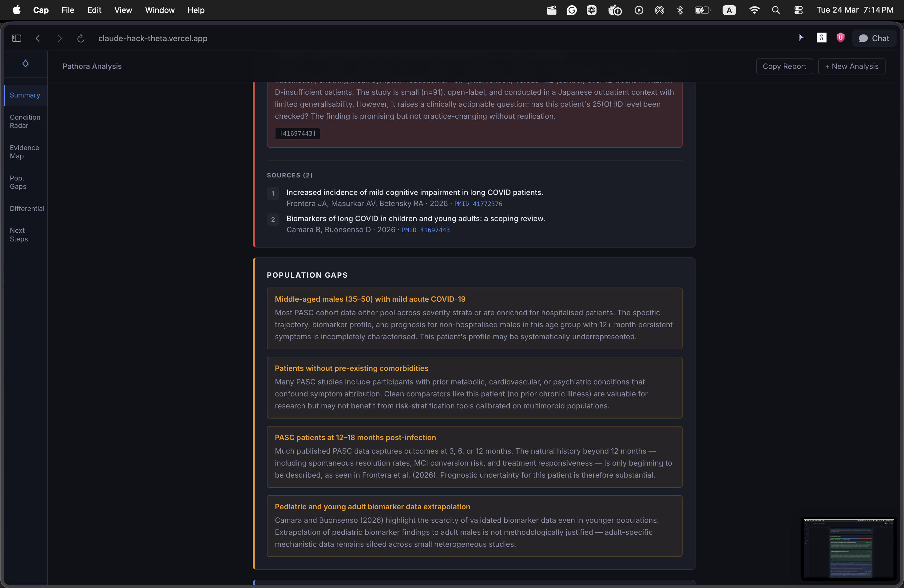Click the S extension icon in the toolbar
904x588 pixels.
click(821, 38)
